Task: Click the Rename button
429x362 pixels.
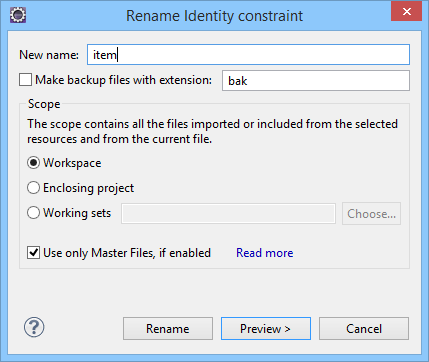Action: 168,329
